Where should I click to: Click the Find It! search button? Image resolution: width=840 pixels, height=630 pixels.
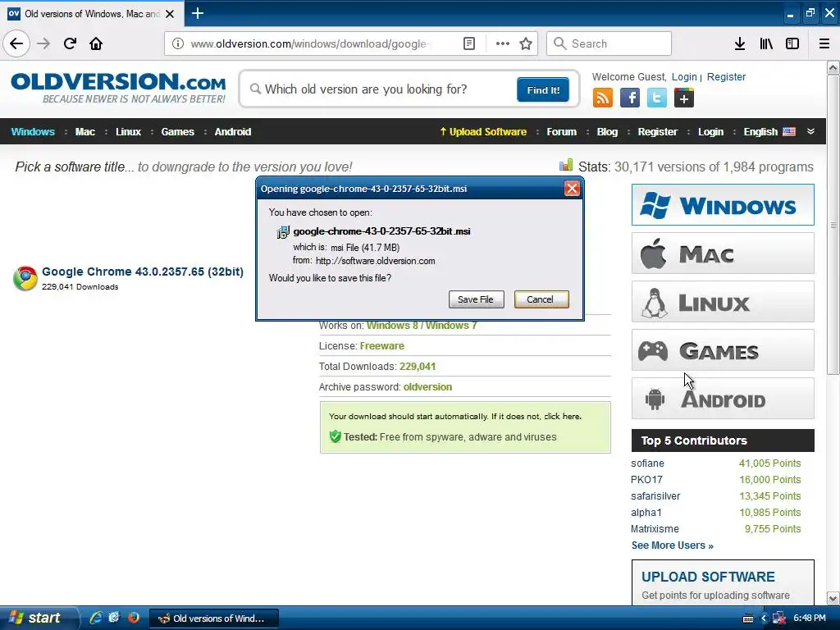pyautogui.click(x=543, y=89)
